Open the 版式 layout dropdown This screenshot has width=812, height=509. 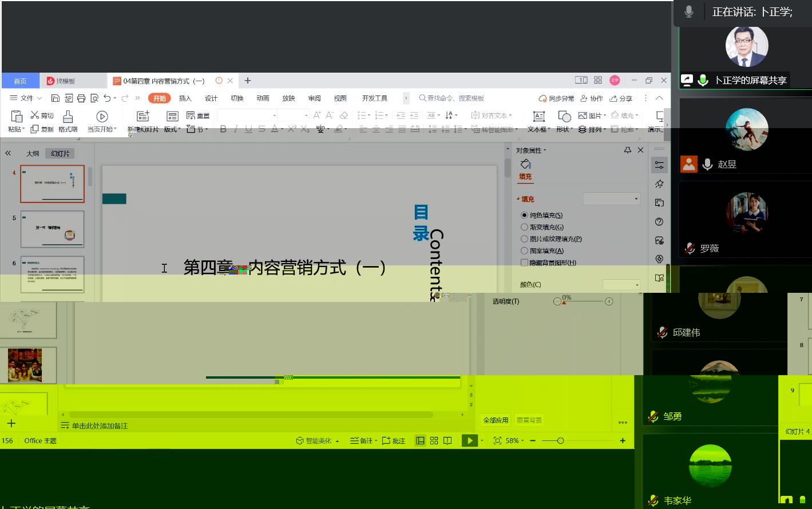pyautogui.click(x=172, y=129)
